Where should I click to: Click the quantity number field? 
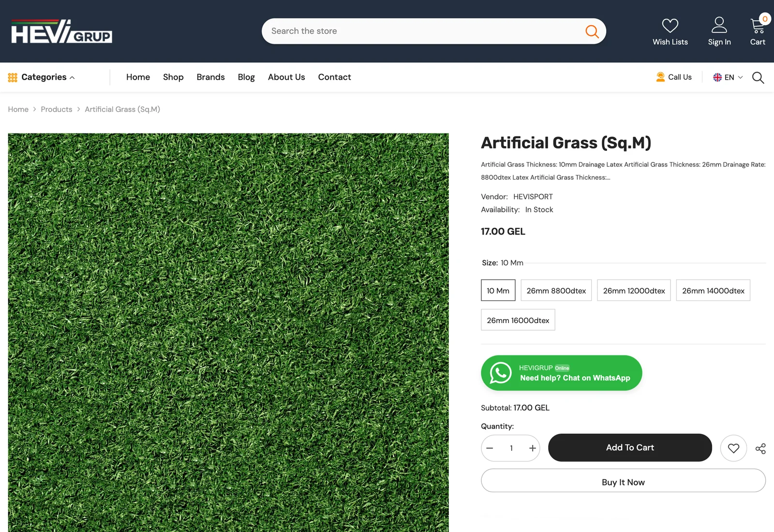(x=511, y=448)
